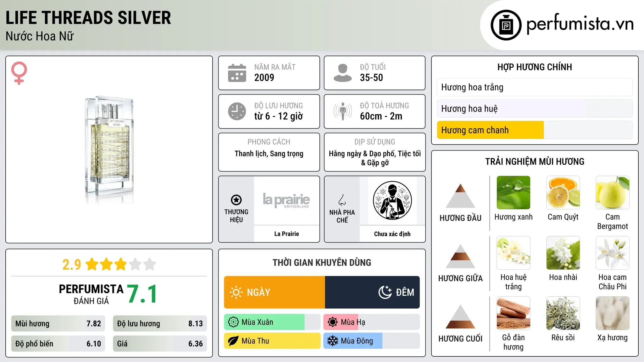Click the middle note pyramid icon Hương giữa
This screenshot has height=362, width=644.
click(x=460, y=256)
